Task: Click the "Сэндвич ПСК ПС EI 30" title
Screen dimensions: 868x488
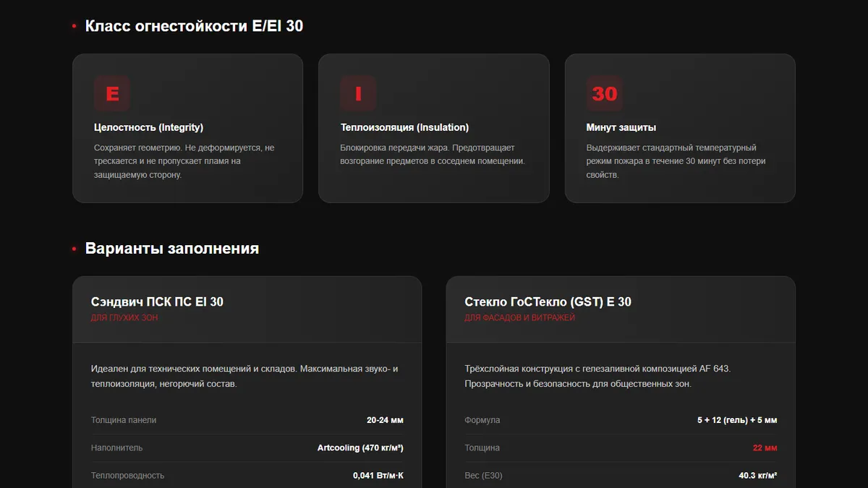Action: (157, 301)
